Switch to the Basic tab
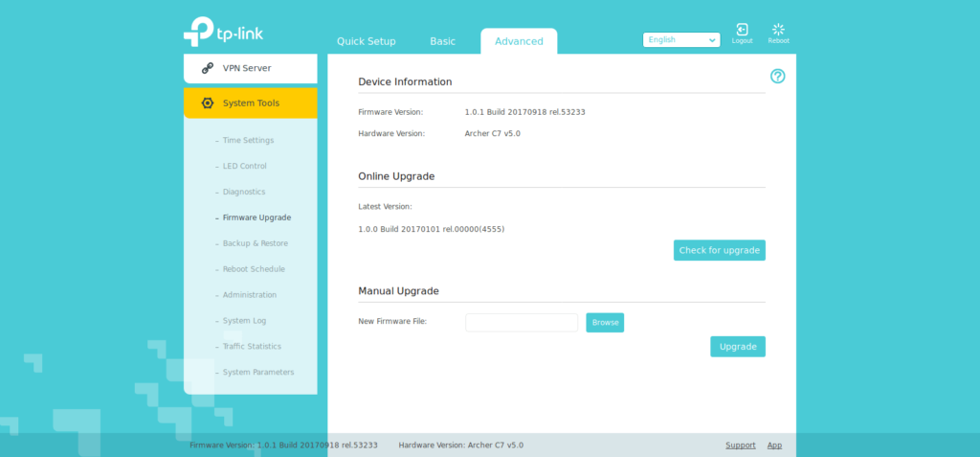 [442, 41]
